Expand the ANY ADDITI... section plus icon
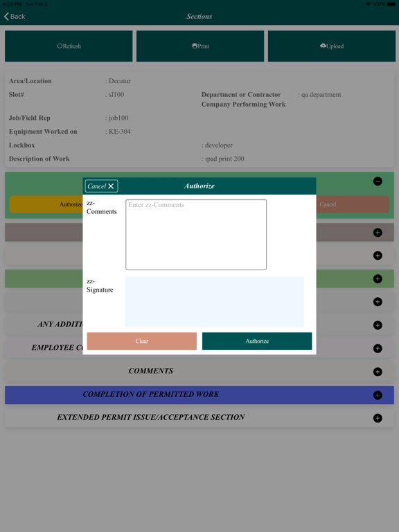 click(378, 325)
